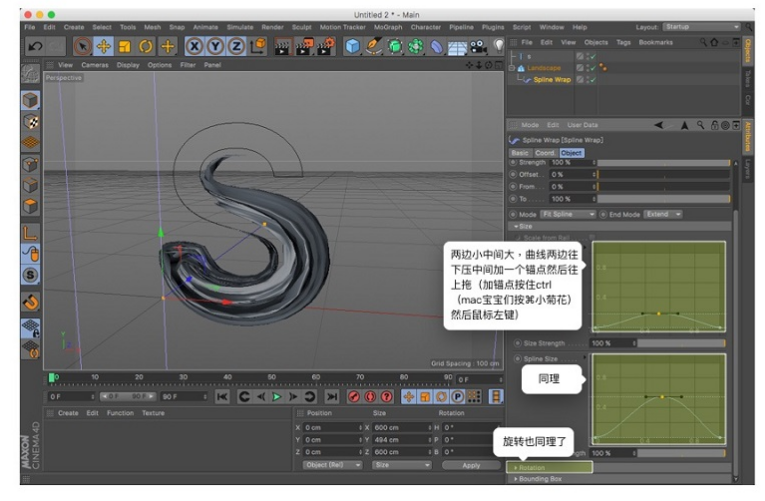Select the Spline Wrap object in tree

coord(551,79)
